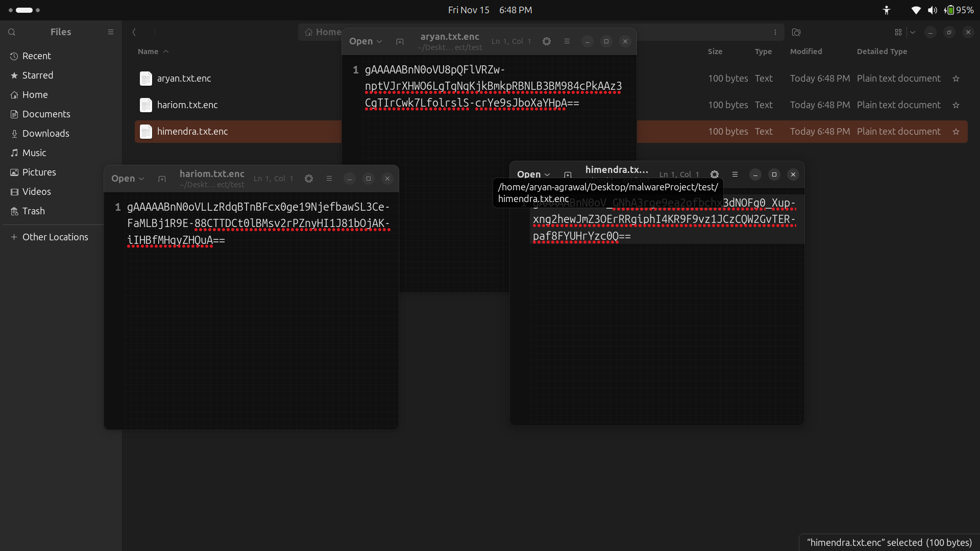Screen dimensions: 980x551
Task: Star the aryan.txt.enc file
Action: click(956, 79)
